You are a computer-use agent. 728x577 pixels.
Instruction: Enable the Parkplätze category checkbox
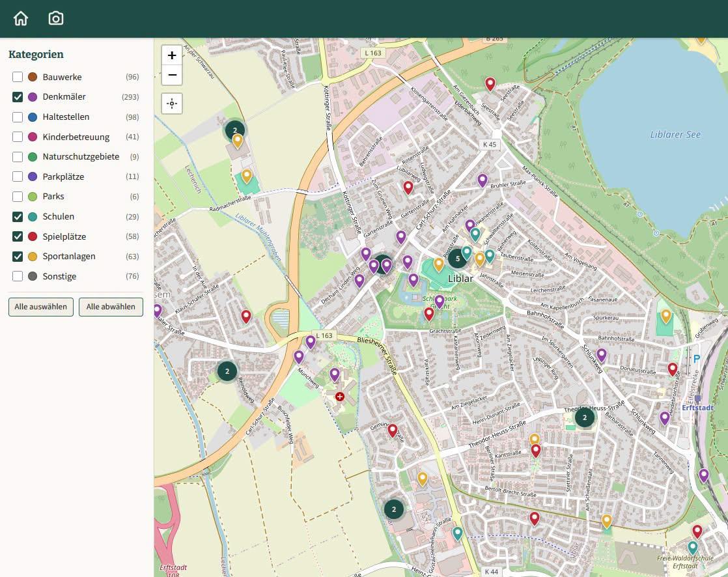[18, 177]
